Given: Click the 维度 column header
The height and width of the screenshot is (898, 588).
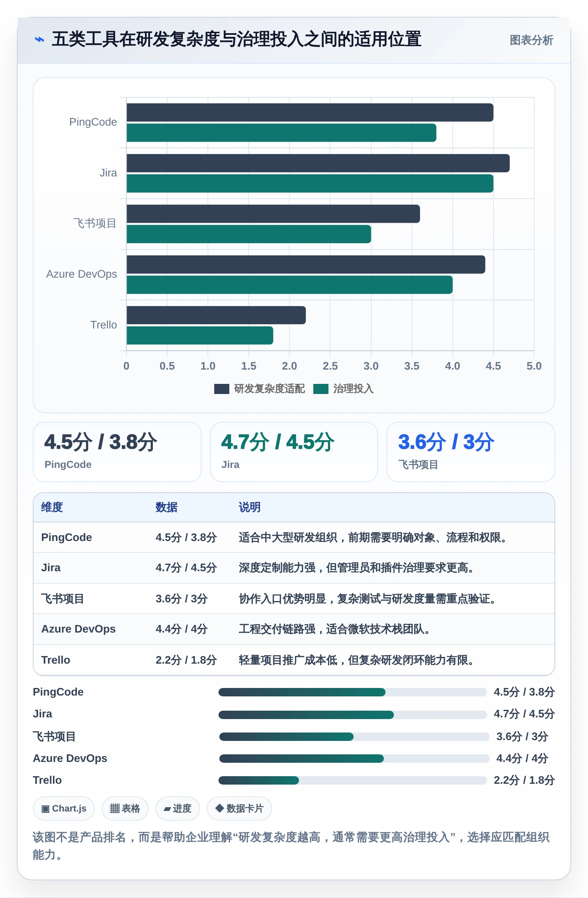Looking at the screenshot, I should (52, 507).
